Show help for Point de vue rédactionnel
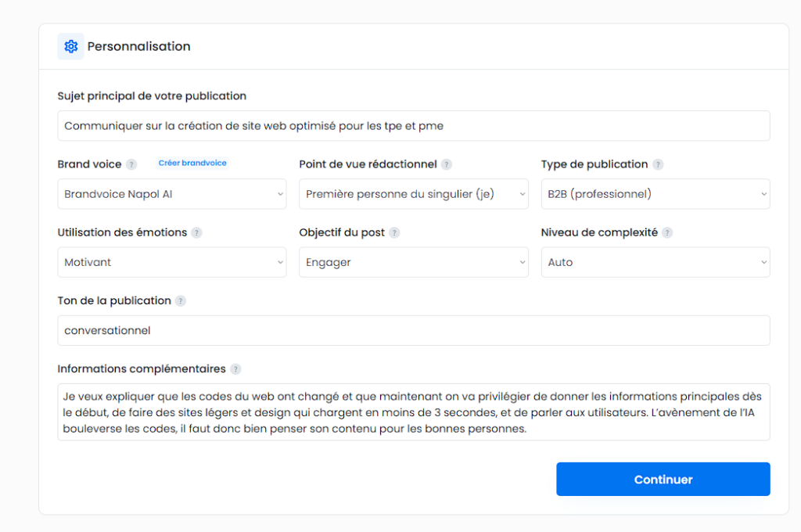Viewport: 801px width, 532px height. coord(447,164)
